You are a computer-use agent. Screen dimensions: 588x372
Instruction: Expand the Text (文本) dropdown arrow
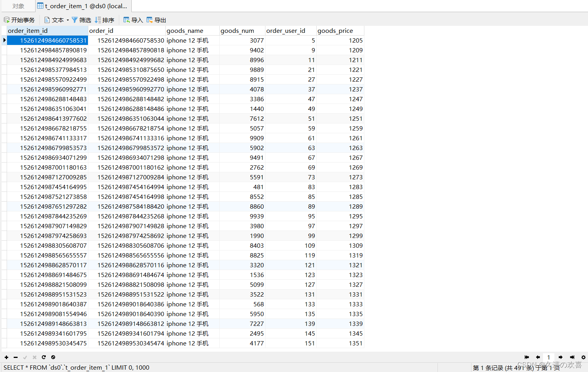(68, 20)
